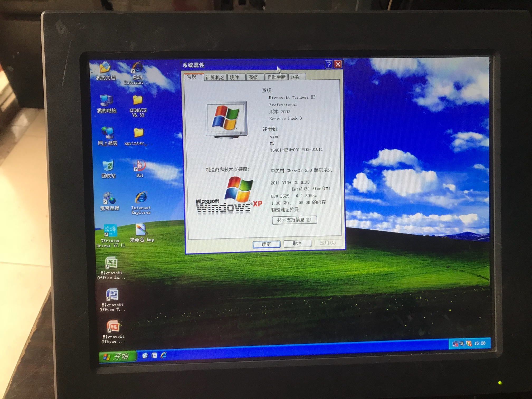Select the 宽带连接 broadband icon
Image resolution: width=532 pixels, height=399 pixels.
tap(109, 201)
